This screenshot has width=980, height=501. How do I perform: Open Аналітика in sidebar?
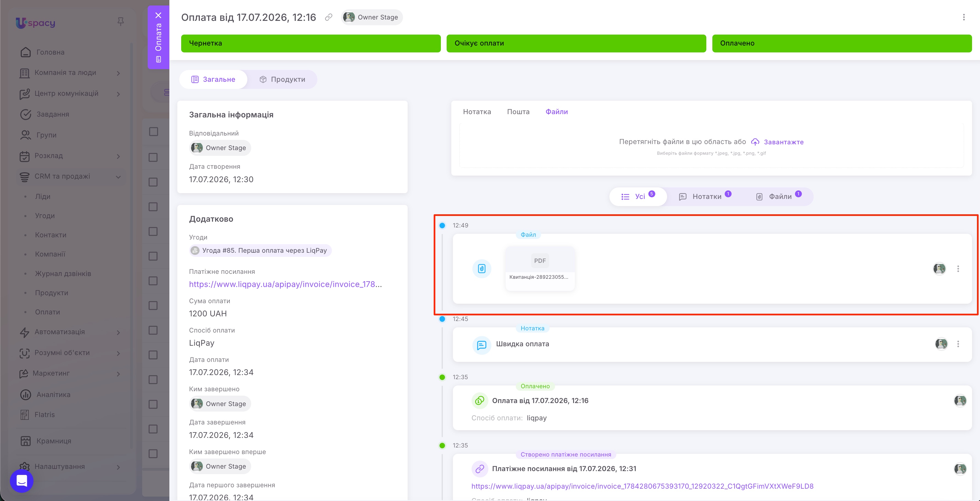(x=53, y=395)
